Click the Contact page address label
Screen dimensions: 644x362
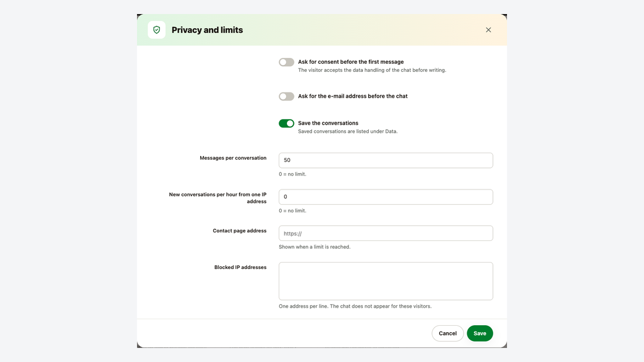[x=239, y=230]
